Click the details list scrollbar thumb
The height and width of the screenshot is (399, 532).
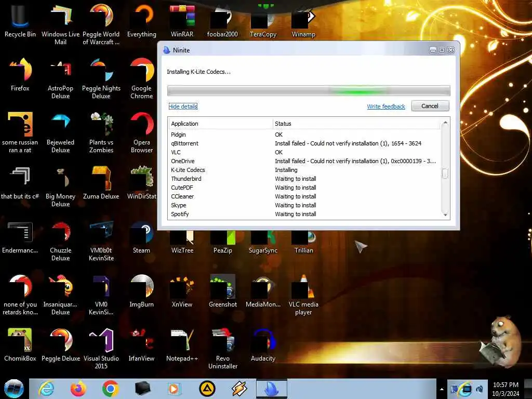click(x=445, y=174)
